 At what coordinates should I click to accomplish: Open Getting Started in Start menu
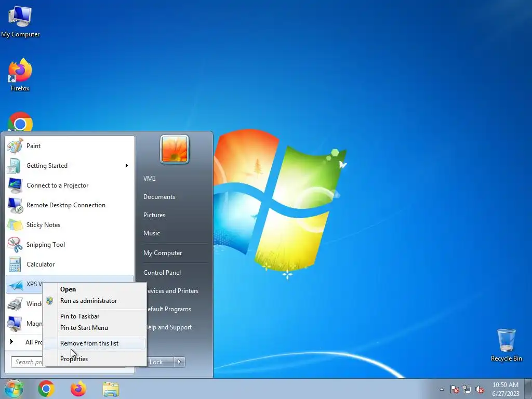pos(70,166)
